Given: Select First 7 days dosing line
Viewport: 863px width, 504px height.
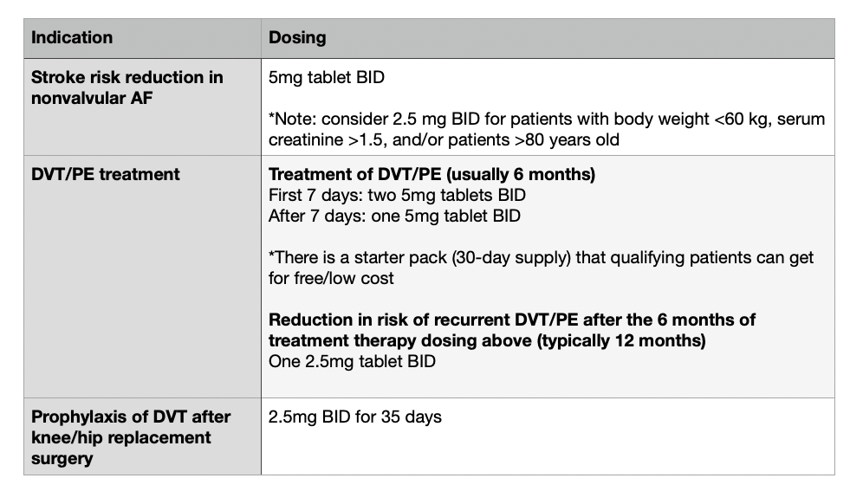Looking at the screenshot, I should (x=397, y=196).
